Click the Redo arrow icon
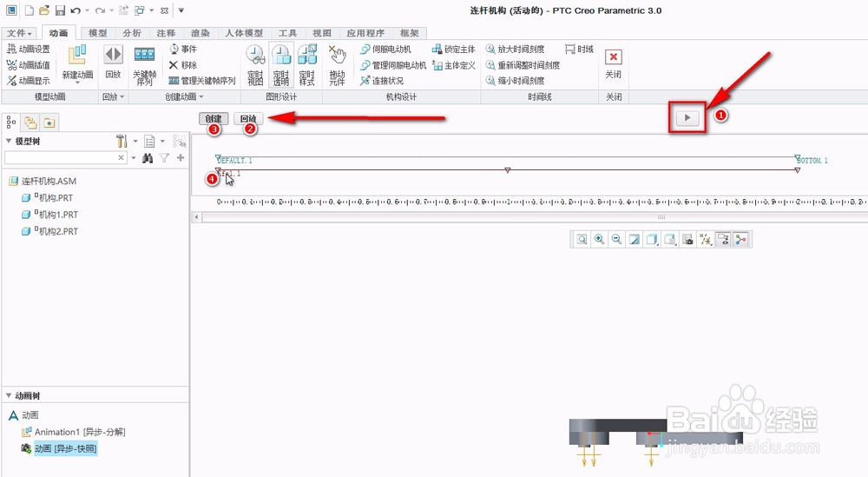868x477 pixels. pyautogui.click(x=100, y=10)
